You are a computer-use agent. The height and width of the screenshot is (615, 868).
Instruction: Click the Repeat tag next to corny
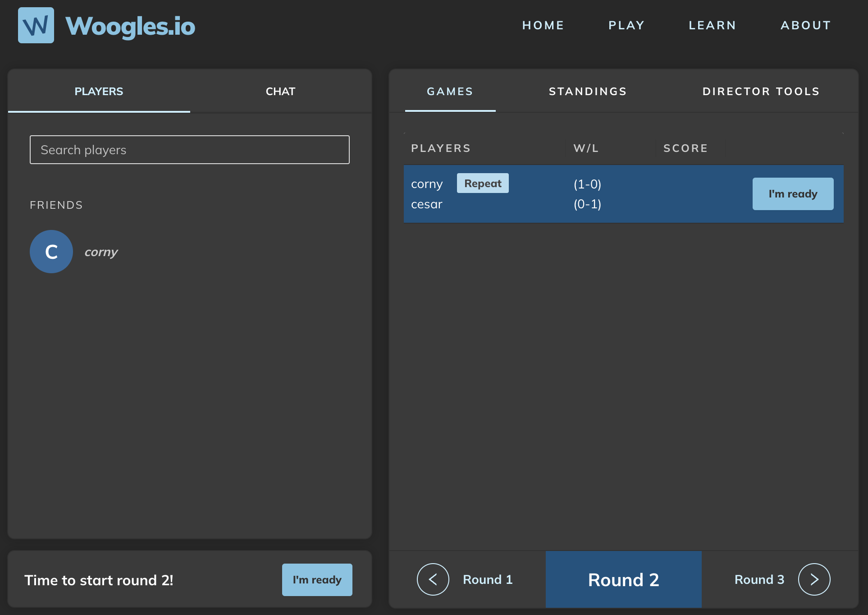(483, 184)
